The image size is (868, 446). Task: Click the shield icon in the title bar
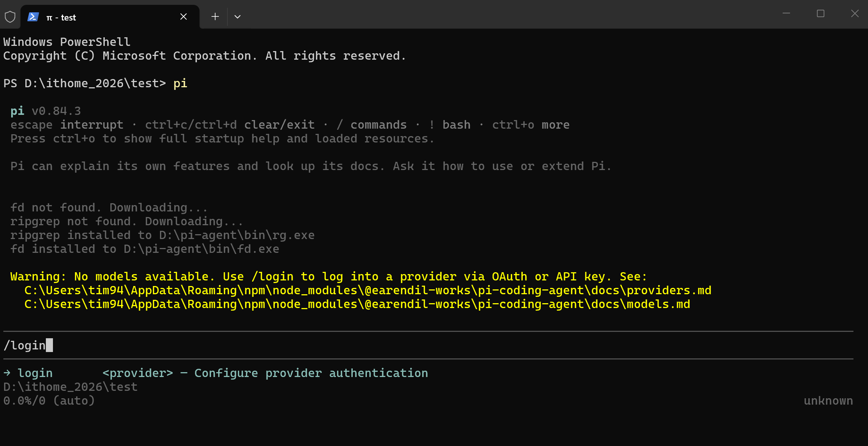coord(10,17)
